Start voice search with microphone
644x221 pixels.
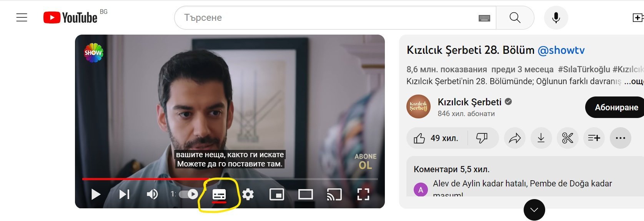556,18
